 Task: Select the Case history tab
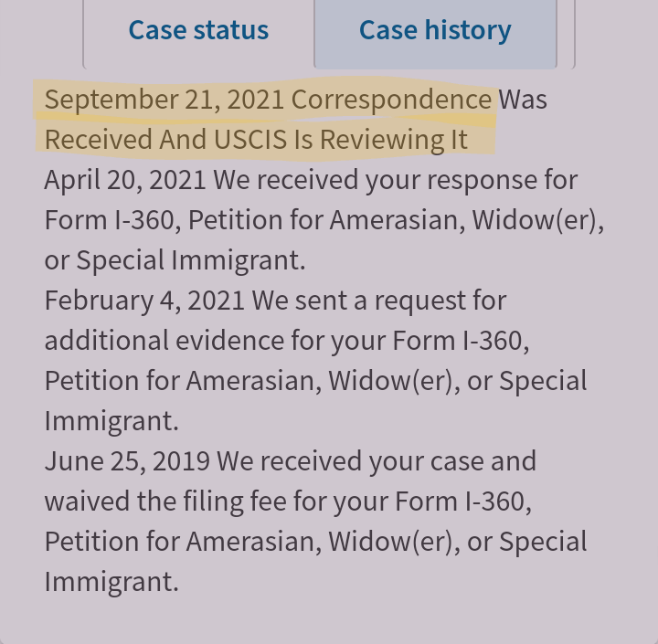click(435, 30)
